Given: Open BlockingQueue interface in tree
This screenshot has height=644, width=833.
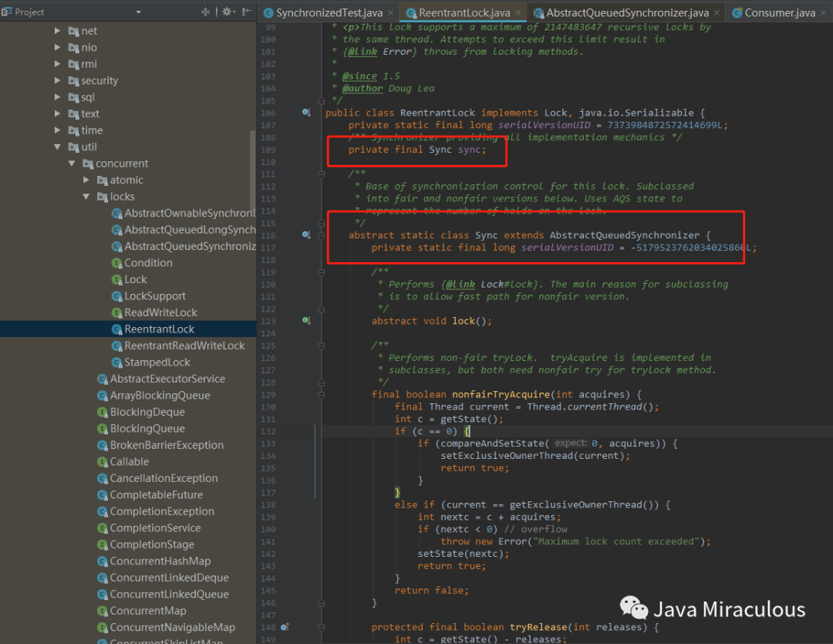Looking at the screenshot, I should click(141, 428).
